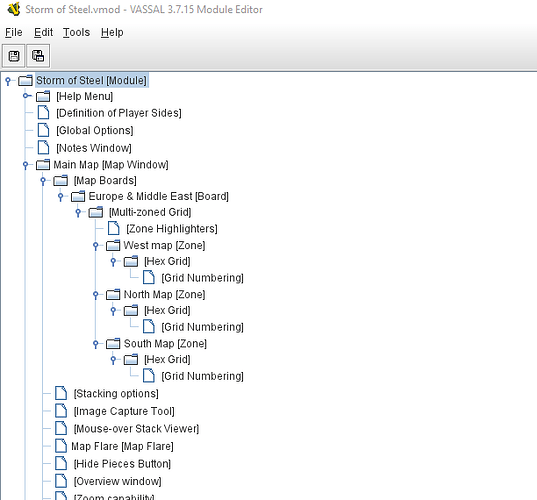
Task: Select the [Global Options] row
Action: [x=95, y=130]
